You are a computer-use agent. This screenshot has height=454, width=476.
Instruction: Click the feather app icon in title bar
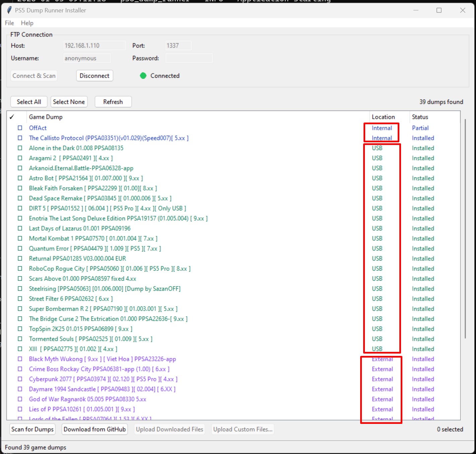pos(9,10)
